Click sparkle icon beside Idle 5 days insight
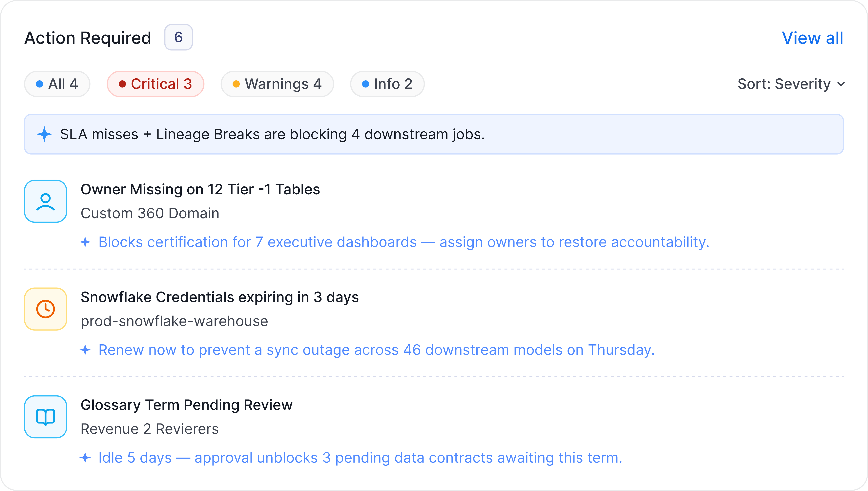868x491 pixels. tap(85, 458)
